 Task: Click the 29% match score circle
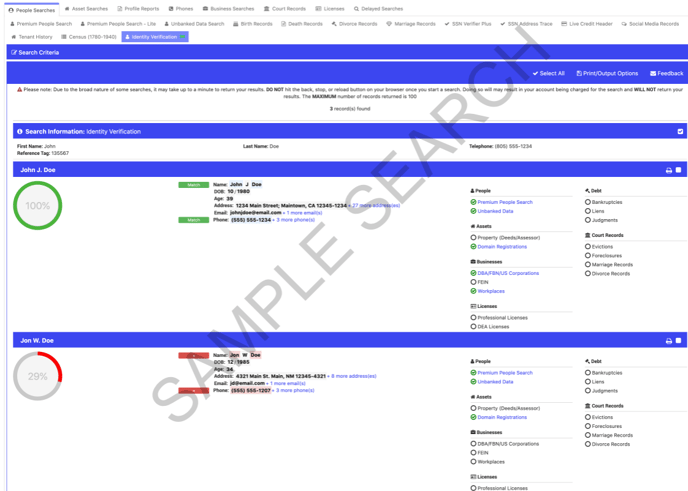(x=38, y=377)
